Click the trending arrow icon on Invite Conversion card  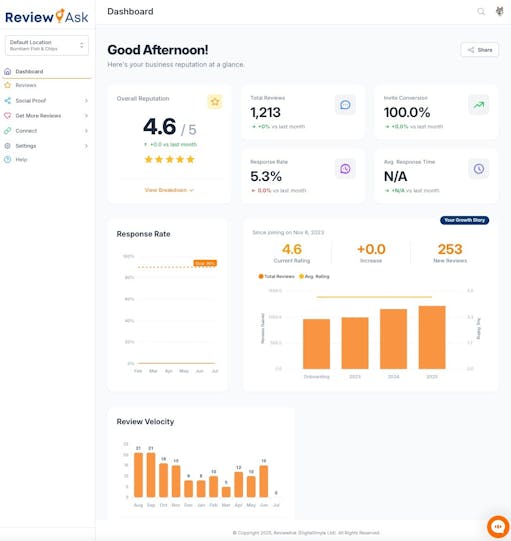(479, 105)
